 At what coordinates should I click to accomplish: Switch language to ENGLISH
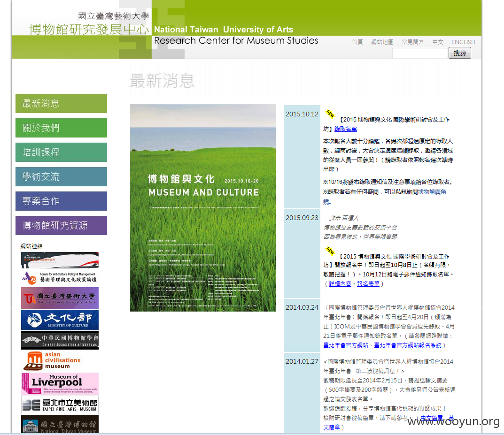tap(463, 42)
